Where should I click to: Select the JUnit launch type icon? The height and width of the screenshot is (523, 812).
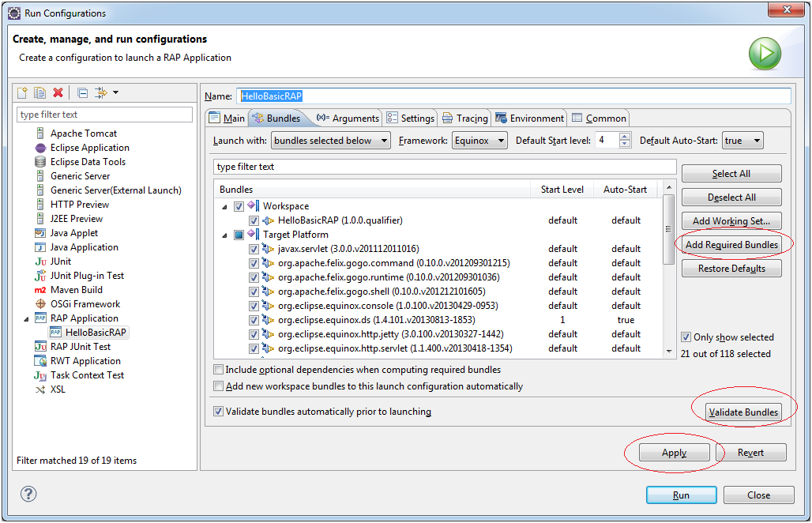click(x=40, y=261)
